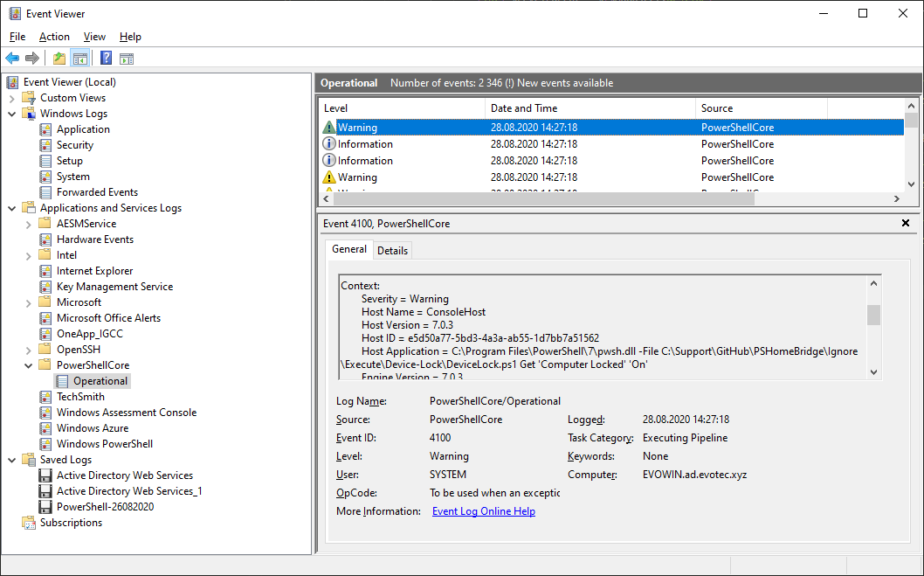
Task: Select the second Information event row
Action: 365,161
